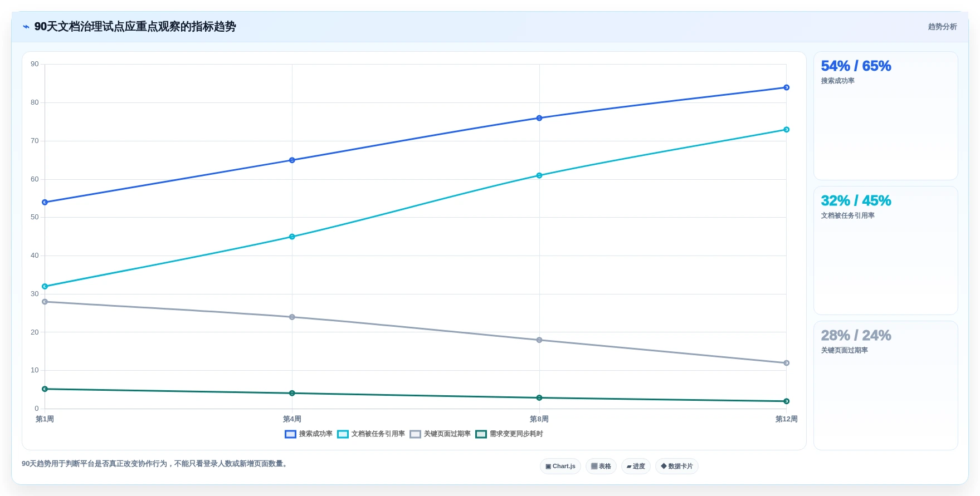Click the footnote text starting 90天趋势用于判断
This screenshot has height=496, width=980.
pos(155,464)
